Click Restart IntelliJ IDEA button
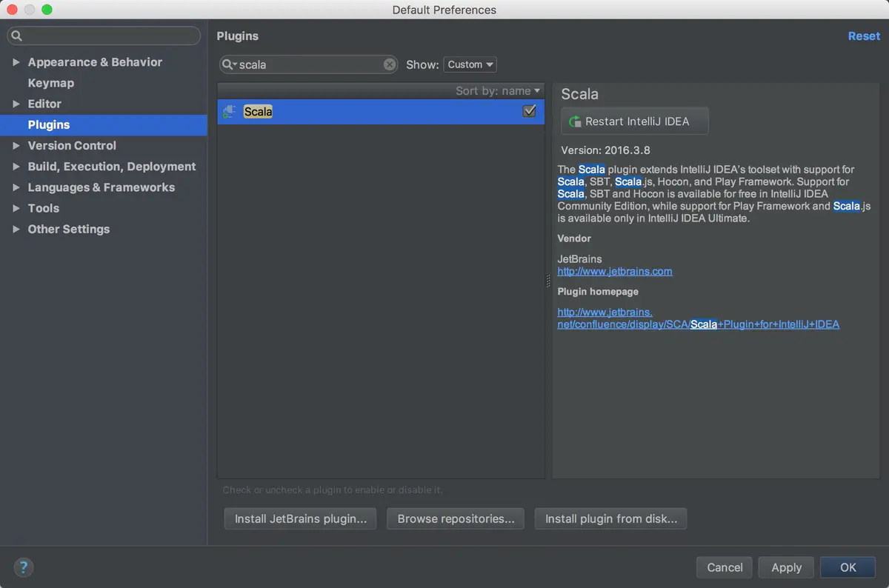889x588 pixels. (635, 121)
